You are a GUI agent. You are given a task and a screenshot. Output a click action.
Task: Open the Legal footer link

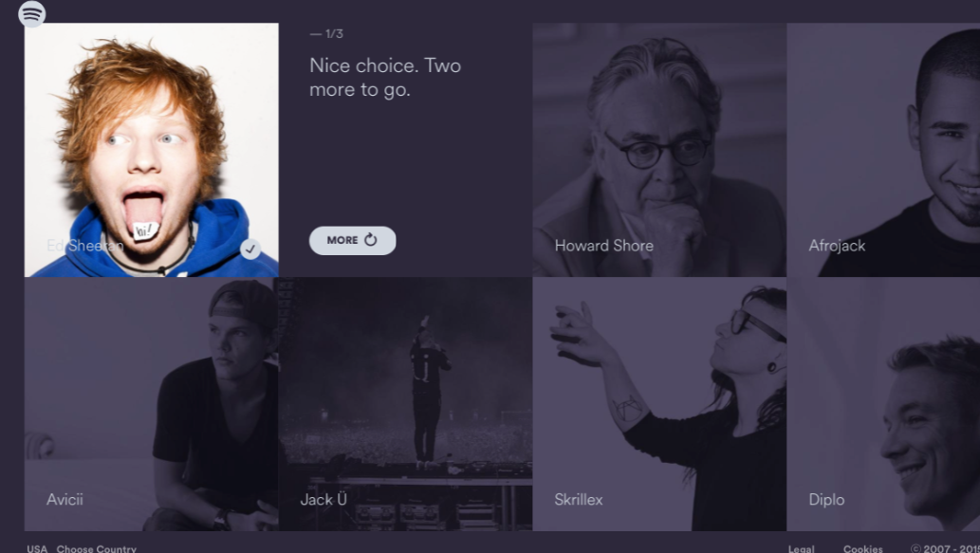(x=802, y=548)
